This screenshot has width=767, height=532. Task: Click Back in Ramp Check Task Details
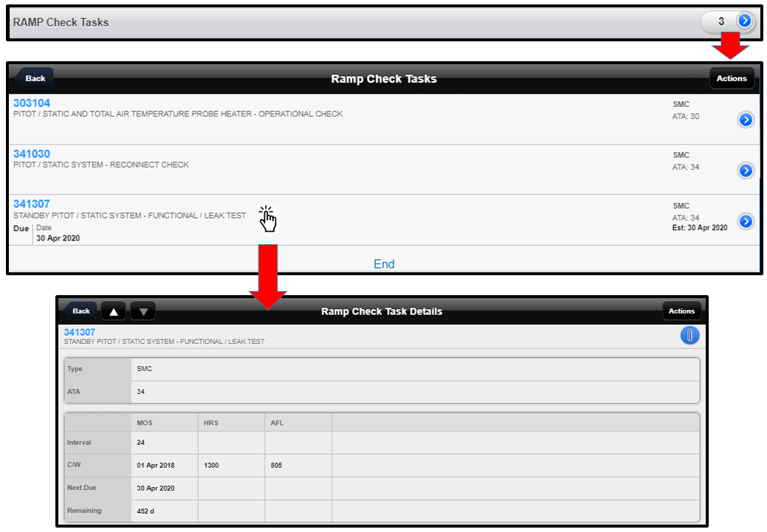click(x=80, y=311)
